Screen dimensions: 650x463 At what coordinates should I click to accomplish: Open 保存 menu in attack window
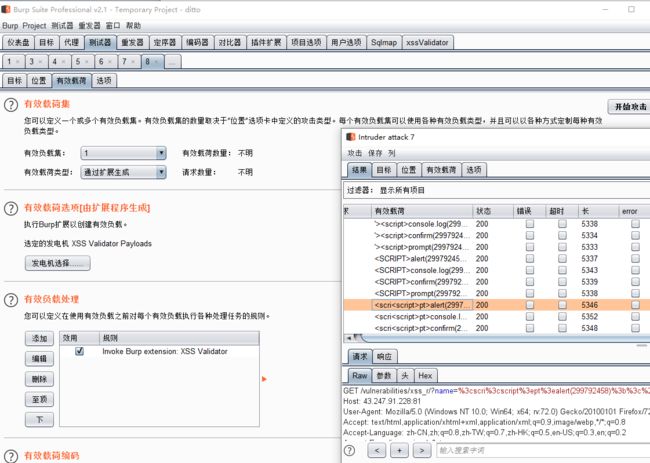click(x=375, y=153)
